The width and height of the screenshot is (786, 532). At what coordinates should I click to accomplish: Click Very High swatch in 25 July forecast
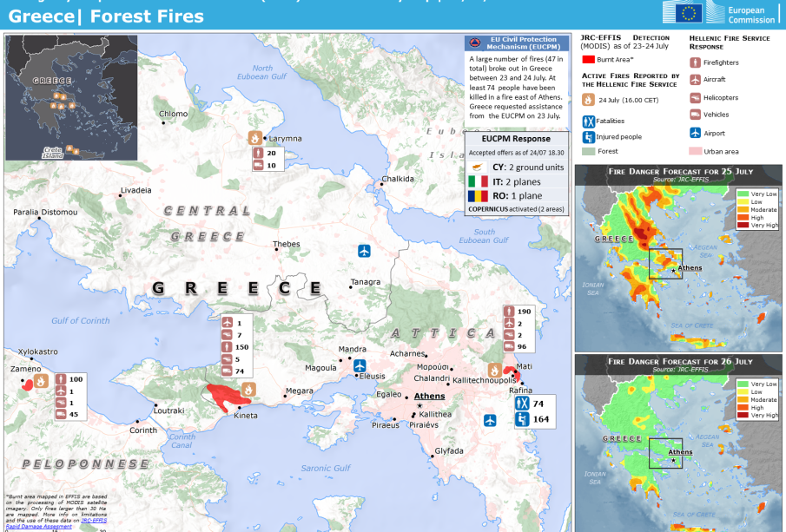click(x=743, y=226)
